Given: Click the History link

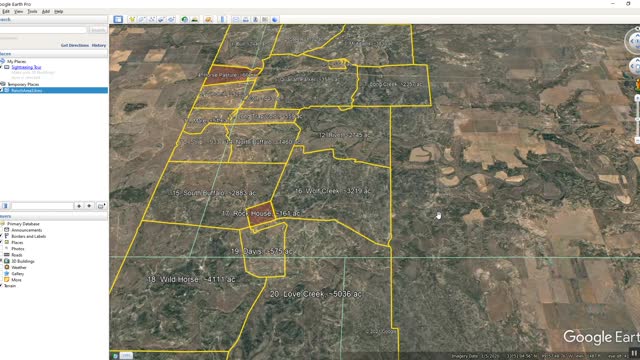Looking at the screenshot, I should point(99,45).
